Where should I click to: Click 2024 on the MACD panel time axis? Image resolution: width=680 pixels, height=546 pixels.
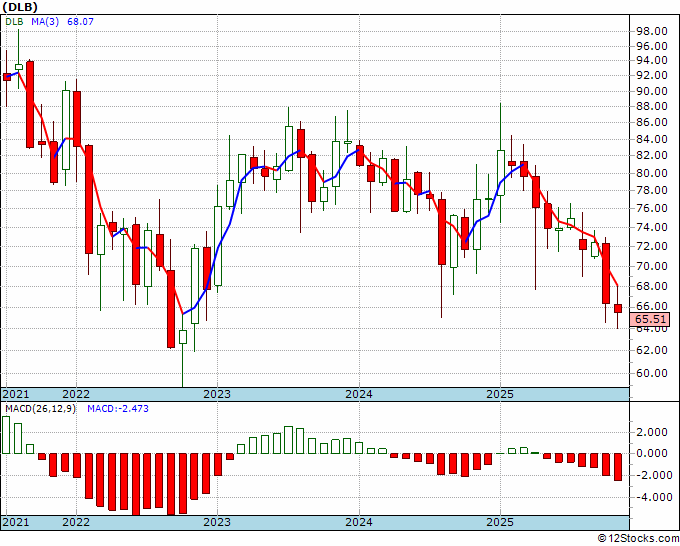point(359,522)
